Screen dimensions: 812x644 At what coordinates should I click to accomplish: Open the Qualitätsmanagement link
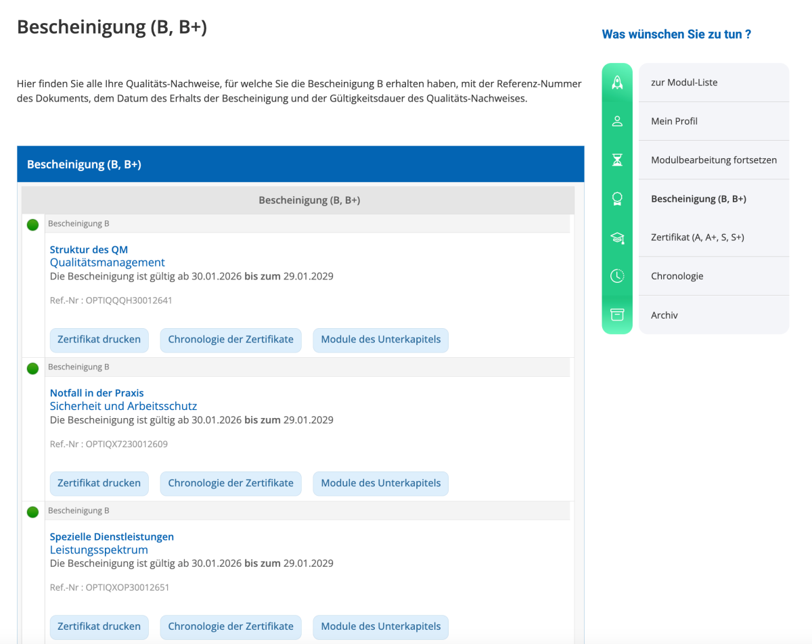(x=107, y=262)
